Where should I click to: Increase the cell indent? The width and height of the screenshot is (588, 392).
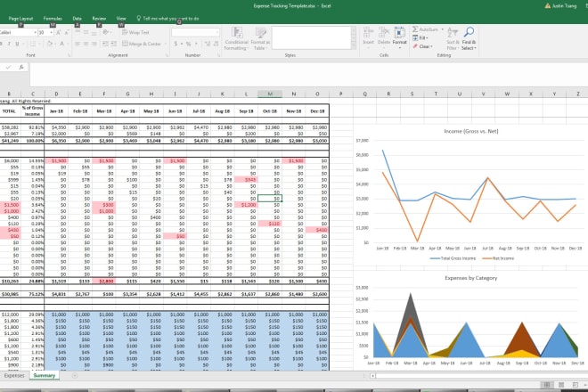(x=113, y=44)
